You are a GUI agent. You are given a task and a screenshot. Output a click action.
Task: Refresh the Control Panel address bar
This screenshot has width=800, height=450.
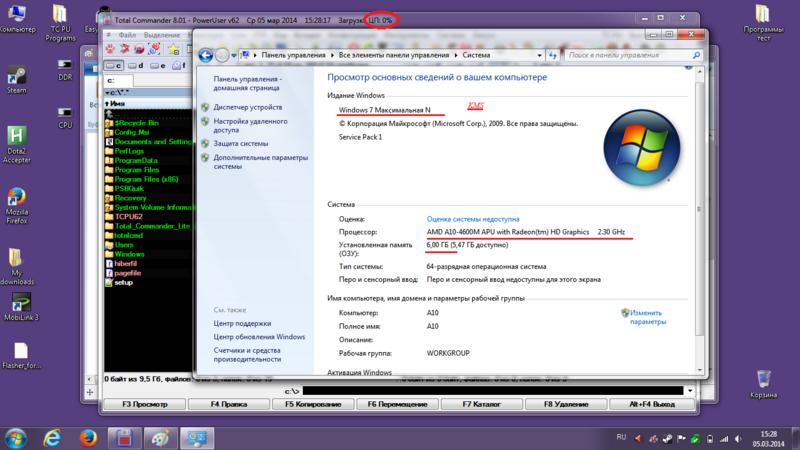click(x=553, y=55)
